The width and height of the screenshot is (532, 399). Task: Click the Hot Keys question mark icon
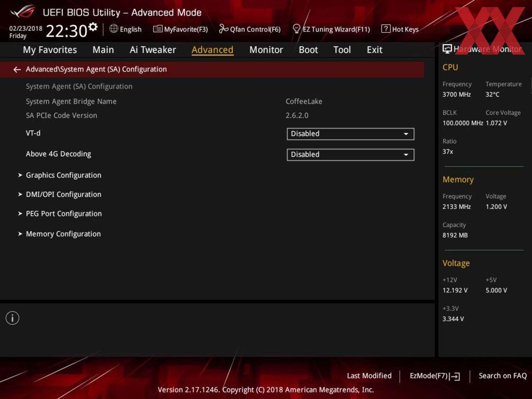(386, 29)
